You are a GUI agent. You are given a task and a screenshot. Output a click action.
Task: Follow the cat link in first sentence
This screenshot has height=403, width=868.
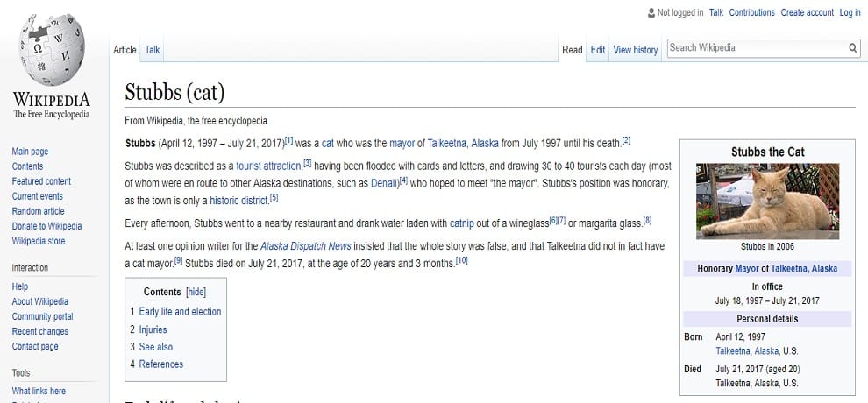pyautogui.click(x=328, y=144)
